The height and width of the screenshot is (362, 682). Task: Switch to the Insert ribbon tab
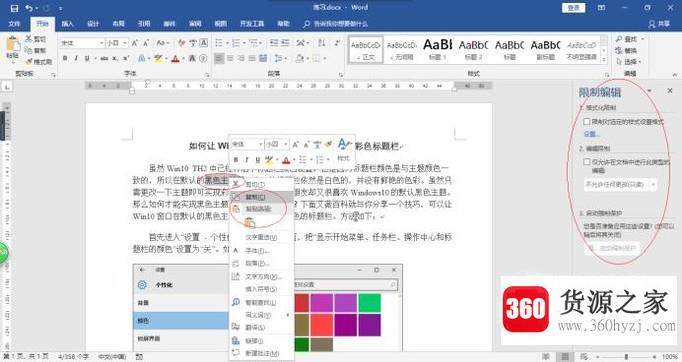pos(67,24)
